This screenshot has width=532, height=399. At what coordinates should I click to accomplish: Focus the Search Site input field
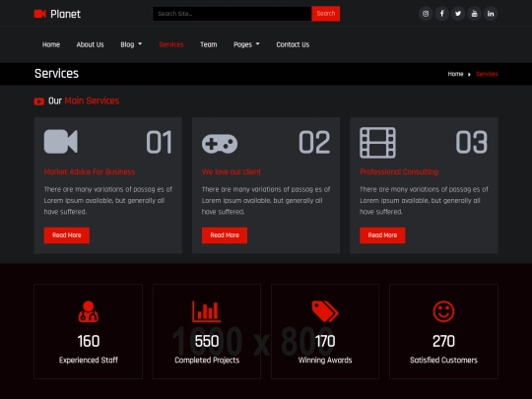point(233,14)
